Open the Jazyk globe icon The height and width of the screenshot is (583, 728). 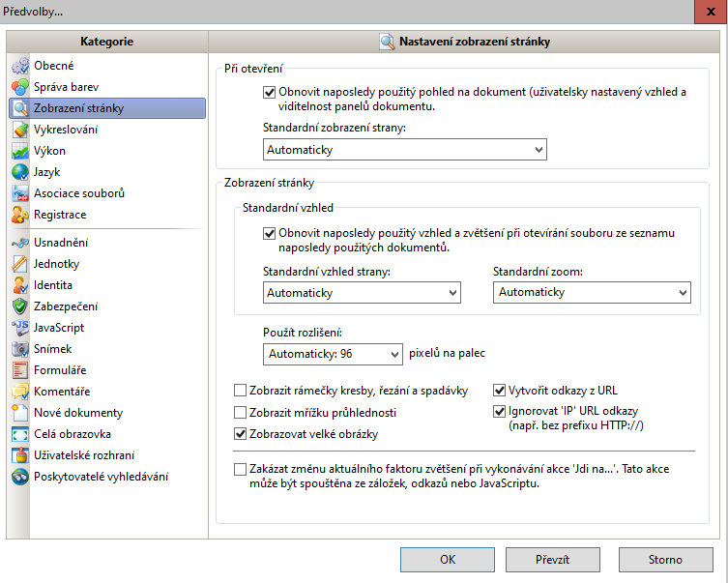tap(20, 172)
